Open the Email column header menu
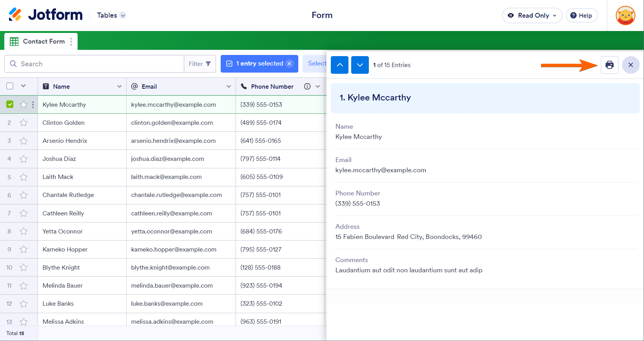This screenshot has width=644, height=341. [x=229, y=86]
